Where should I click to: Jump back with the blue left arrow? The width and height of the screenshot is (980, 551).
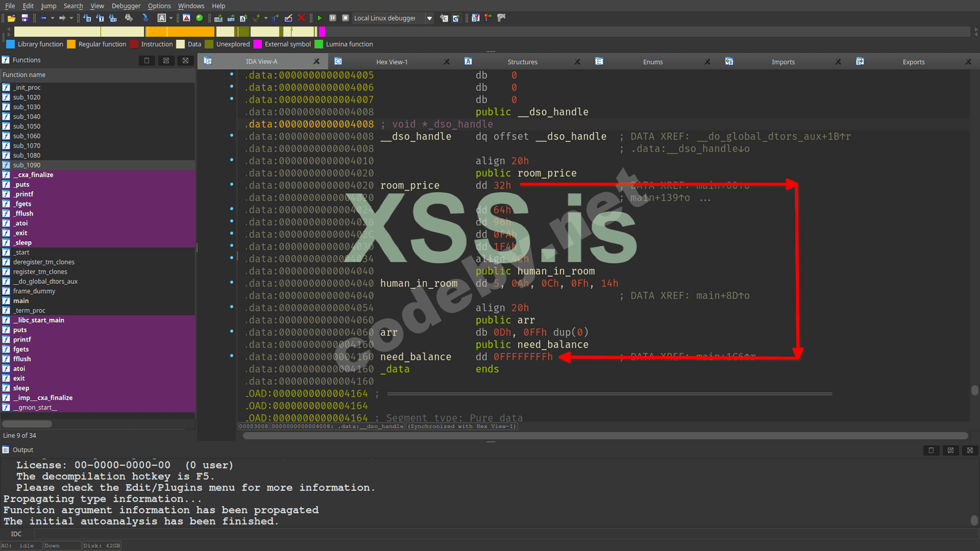click(43, 18)
